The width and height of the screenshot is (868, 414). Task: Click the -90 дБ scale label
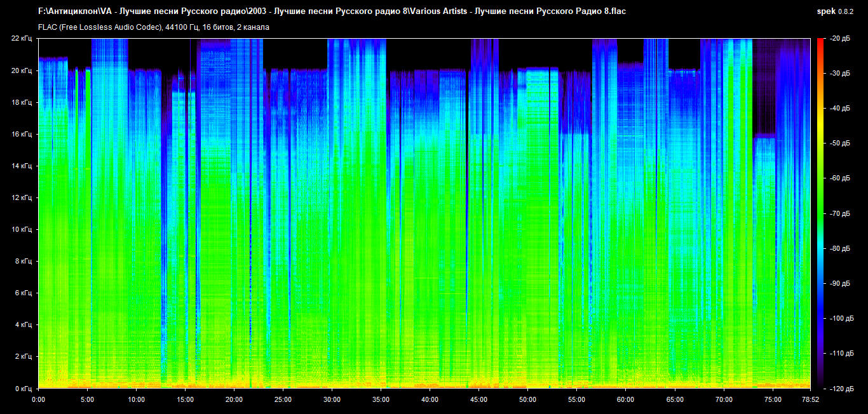coord(841,283)
